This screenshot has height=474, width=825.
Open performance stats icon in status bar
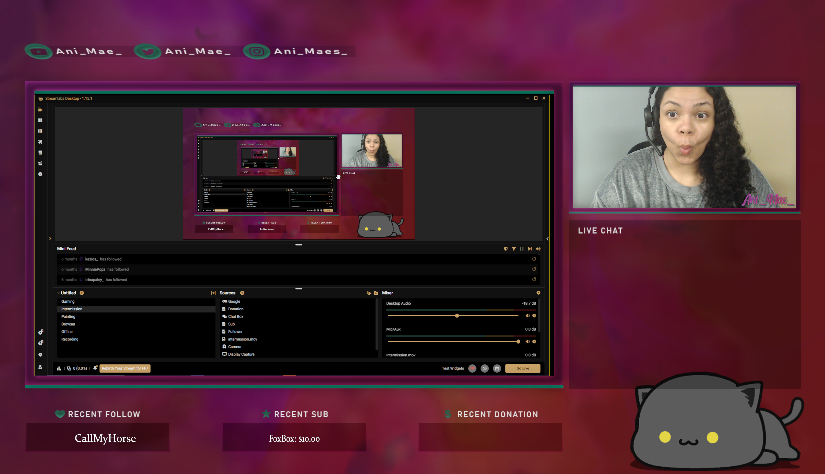point(59,368)
